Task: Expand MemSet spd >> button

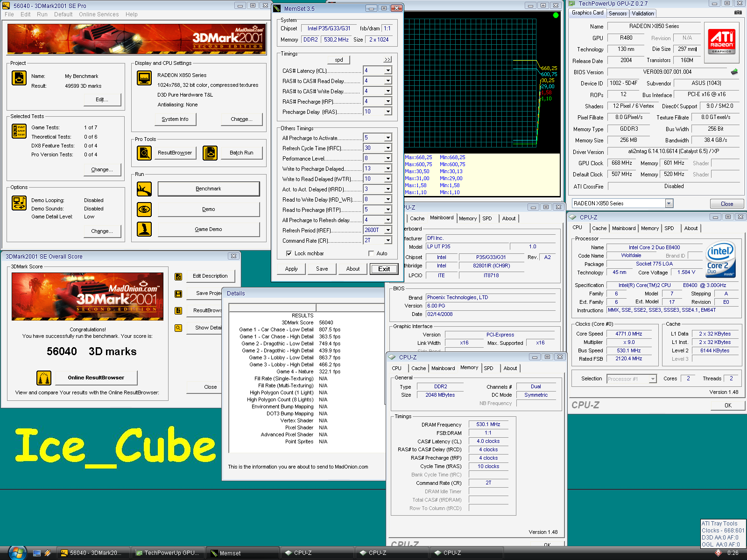Action: pos(388,60)
